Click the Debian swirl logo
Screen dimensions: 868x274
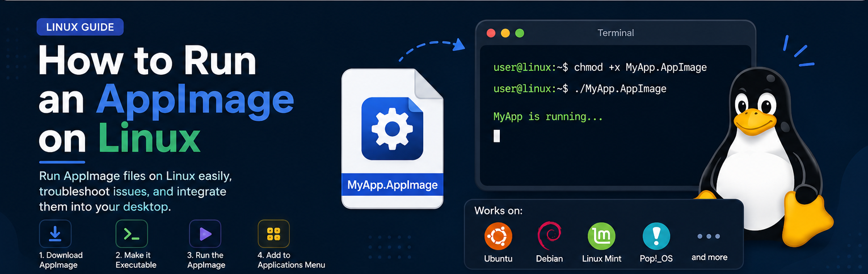[549, 237]
